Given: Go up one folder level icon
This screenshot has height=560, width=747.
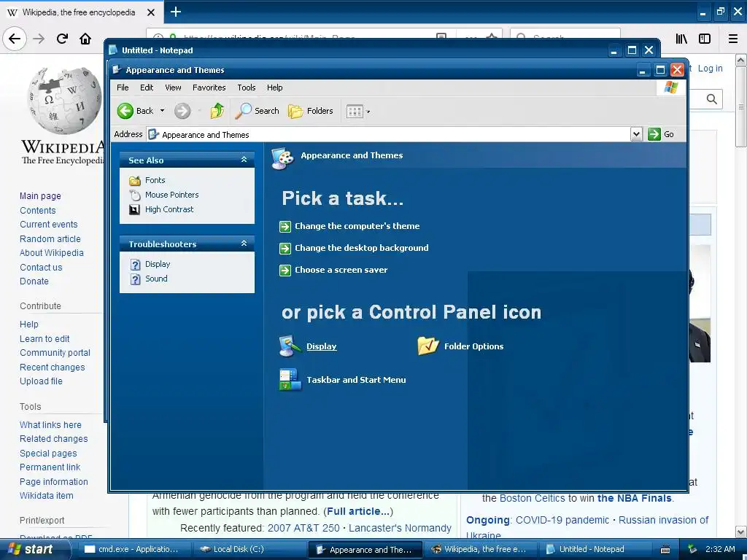Looking at the screenshot, I should pos(217,111).
